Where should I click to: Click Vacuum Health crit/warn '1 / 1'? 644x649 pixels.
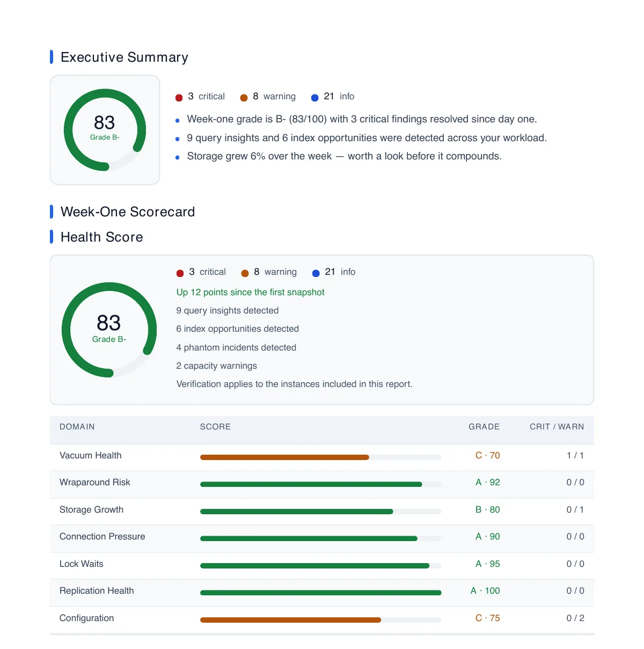click(575, 455)
